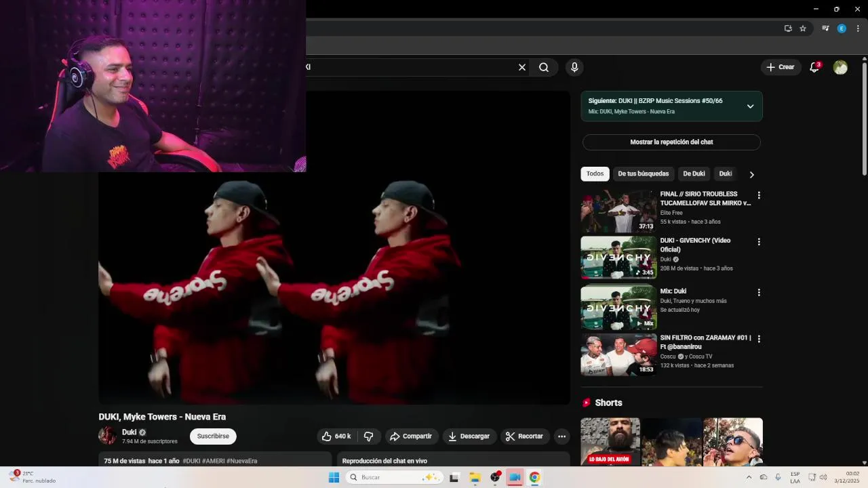Open File Explorer from the taskbar
The width and height of the screenshot is (868, 488).
[x=475, y=477]
